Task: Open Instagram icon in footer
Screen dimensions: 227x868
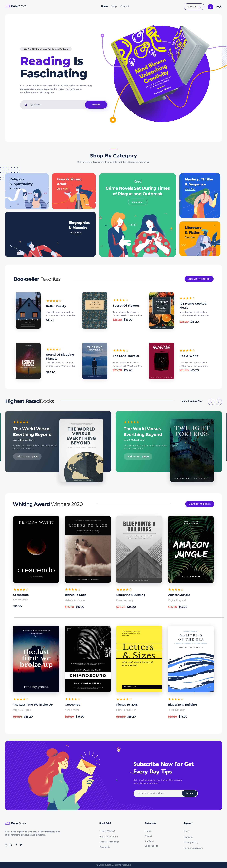Action: pyautogui.click(x=6, y=844)
